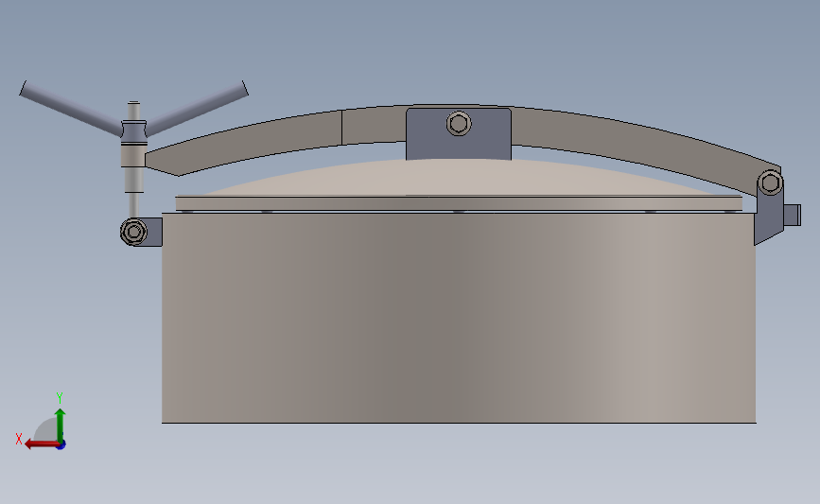
Task: Select the hex bolt at the right hinge
Action: [770, 183]
